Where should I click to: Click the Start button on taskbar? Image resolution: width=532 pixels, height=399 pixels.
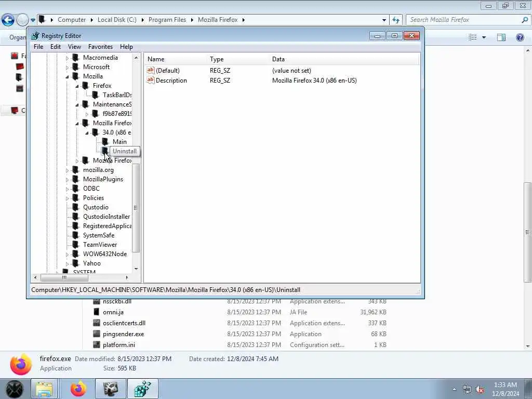tap(14, 389)
